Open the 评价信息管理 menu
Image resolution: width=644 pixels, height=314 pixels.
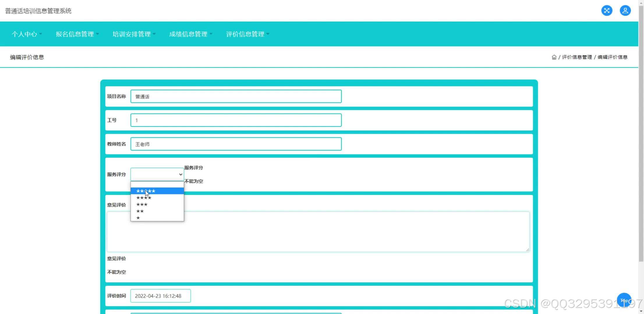248,34
